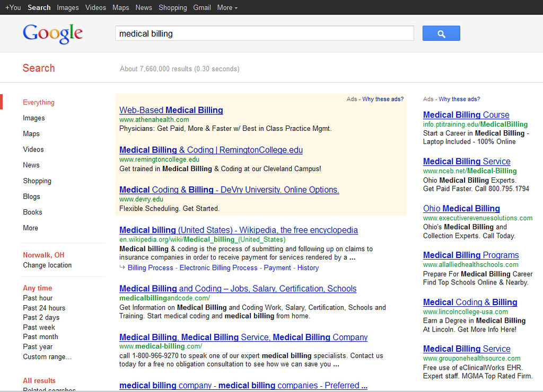Click the medicalbillingandcode.com URL text

click(x=165, y=298)
